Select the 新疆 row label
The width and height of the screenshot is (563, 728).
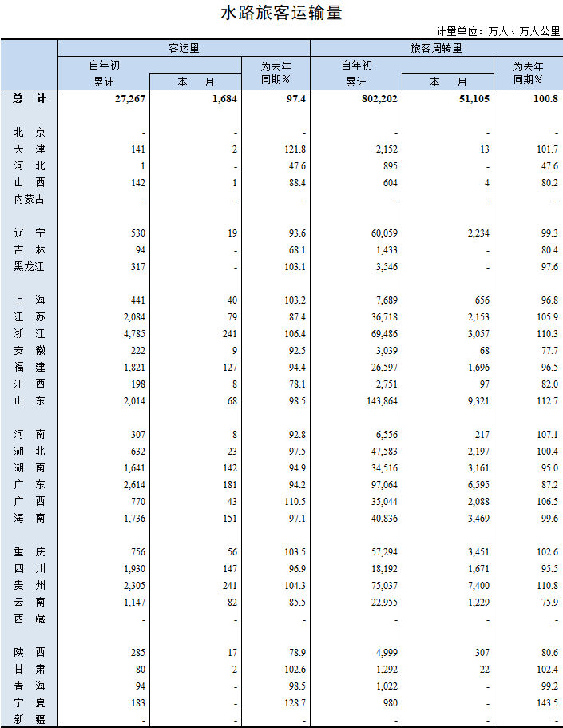[x=29, y=720]
